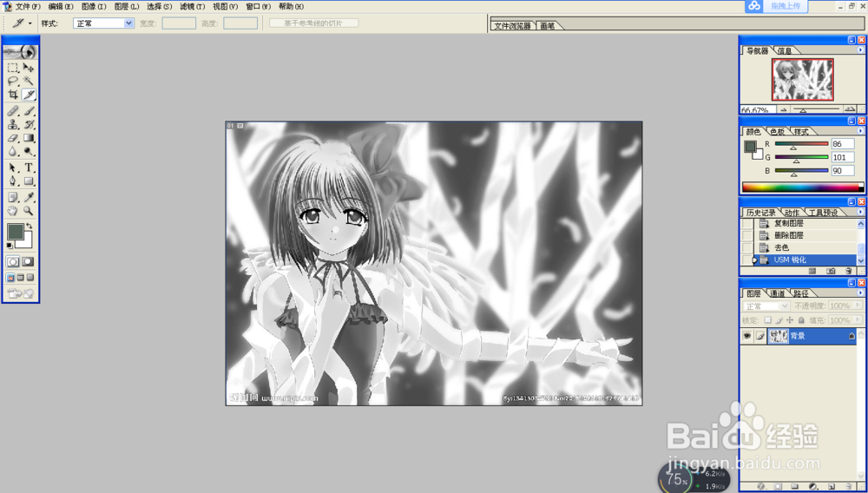
Task: Click the R red channel slider
Action: point(801,144)
